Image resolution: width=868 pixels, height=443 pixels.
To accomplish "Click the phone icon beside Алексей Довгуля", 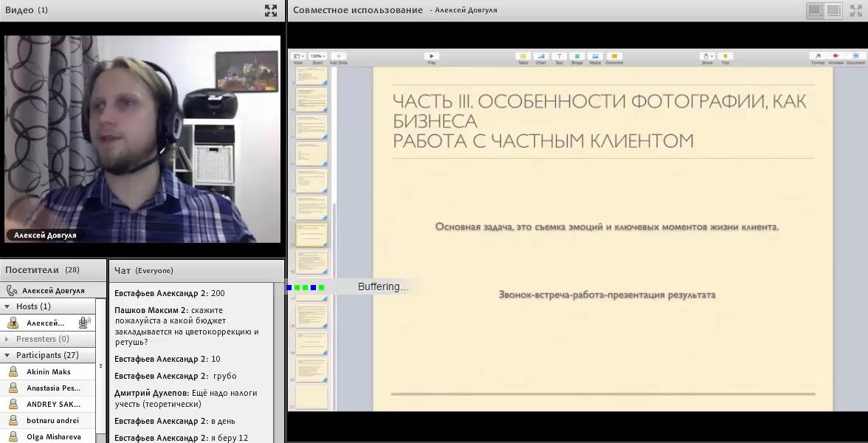I will 12,290.
